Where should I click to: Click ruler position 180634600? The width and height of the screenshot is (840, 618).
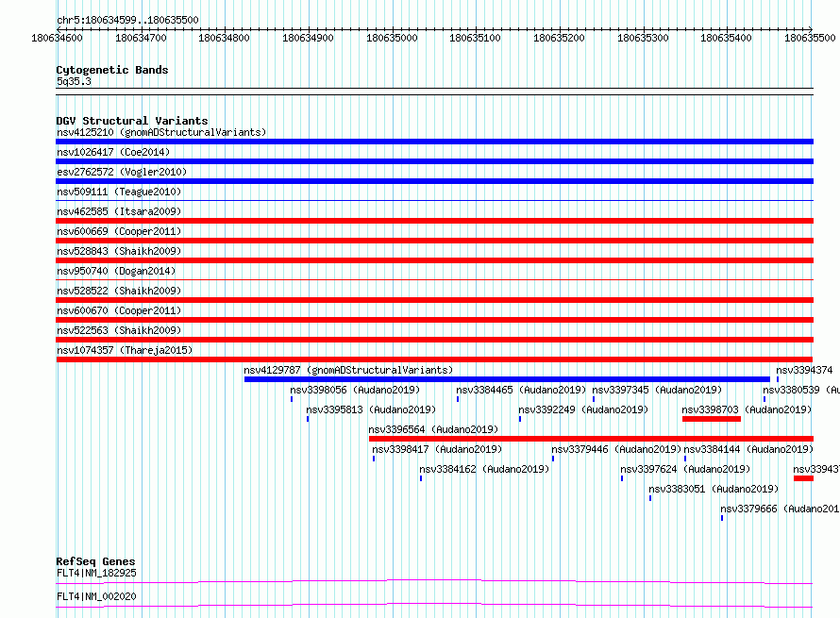[x=57, y=38]
